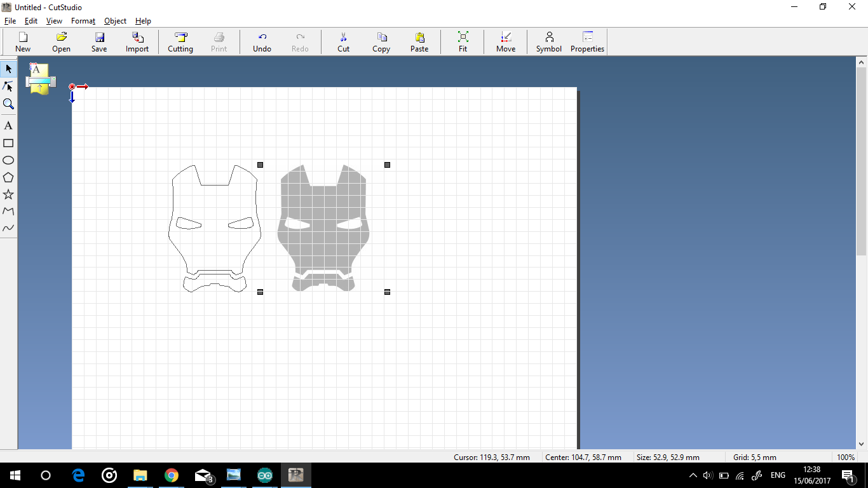Select the polyline drawing tool

coord(8,211)
